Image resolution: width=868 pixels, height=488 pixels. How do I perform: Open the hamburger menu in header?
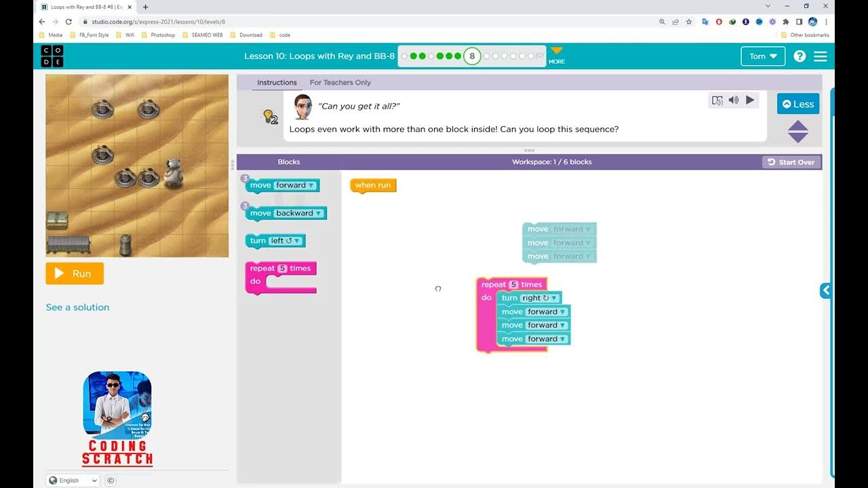pos(821,56)
